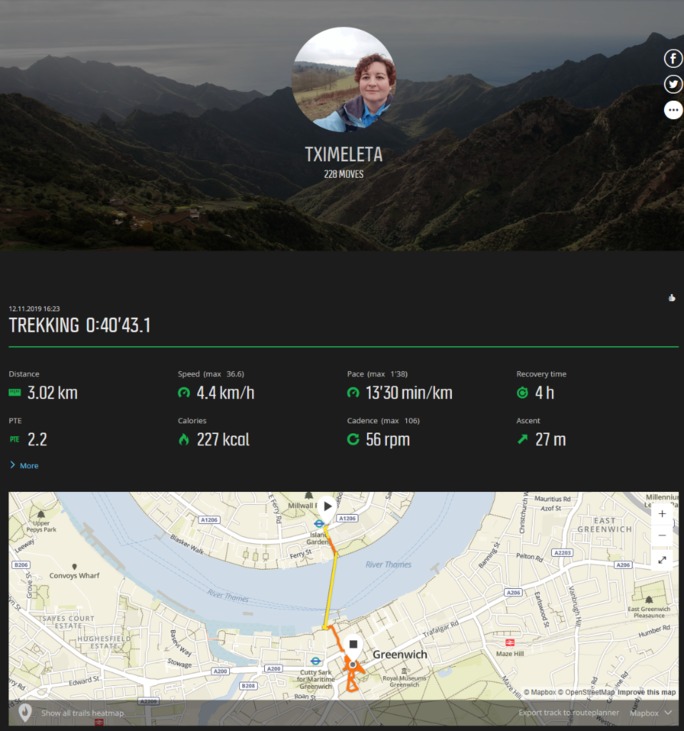
Task: Click the chevron beside Mapbox selector
Action: [x=668, y=713]
